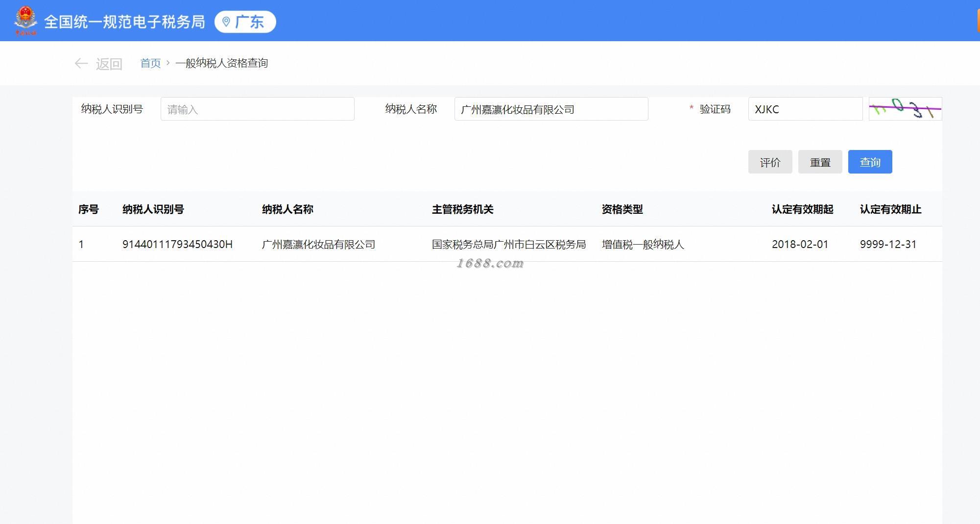
Task: Select end date 9999-12-31 cell
Action: click(888, 244)
